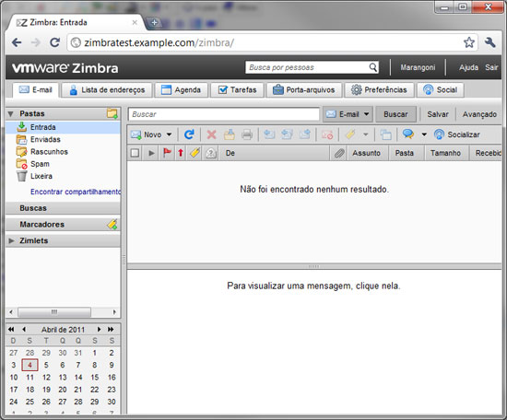Click the refresh mail icon in toolbar
Image resolution: width=507 pixels, height=420 pixels.
point(189,134)
